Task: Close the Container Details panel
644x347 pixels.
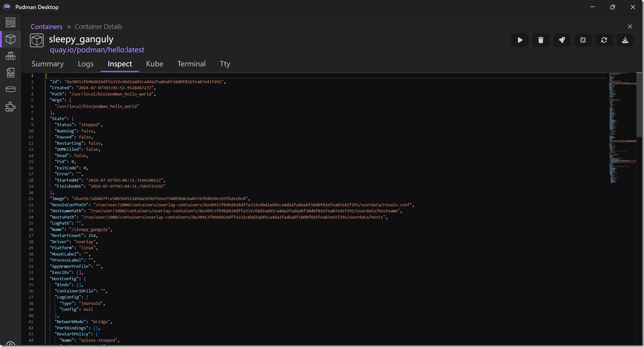Action: click(630, 26)
